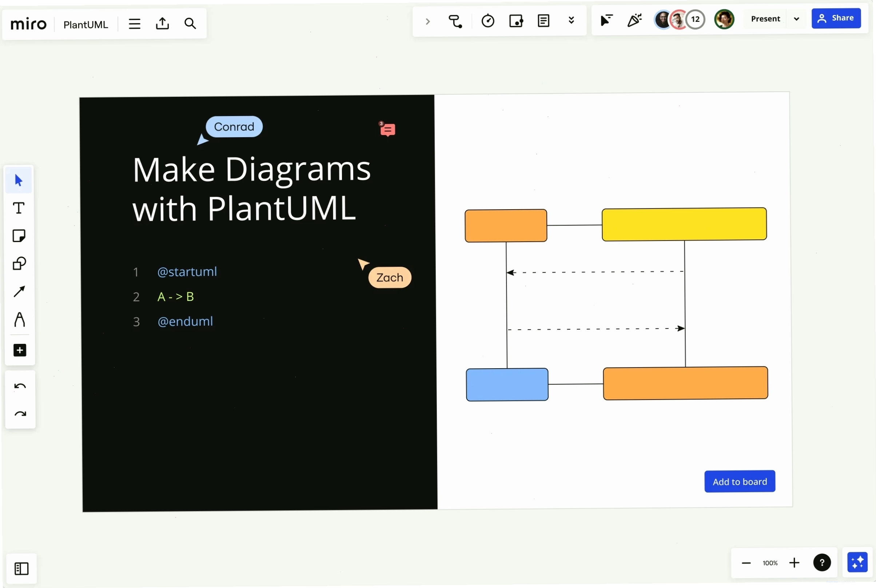
Task: Select the @startuml code line
Action: point(187,271)
